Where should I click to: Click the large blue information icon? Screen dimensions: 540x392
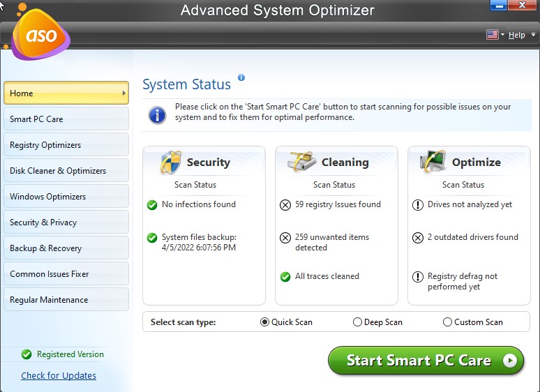point(157,115)
